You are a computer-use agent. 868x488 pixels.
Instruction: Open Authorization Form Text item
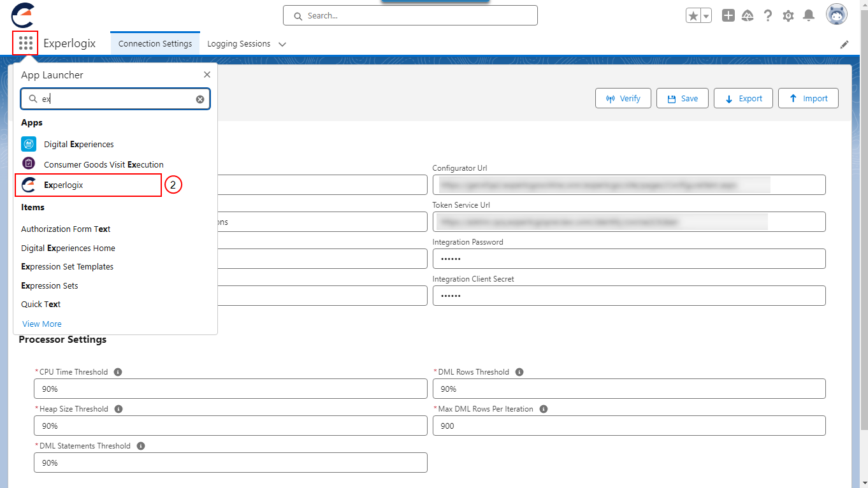tap(66, 229)
